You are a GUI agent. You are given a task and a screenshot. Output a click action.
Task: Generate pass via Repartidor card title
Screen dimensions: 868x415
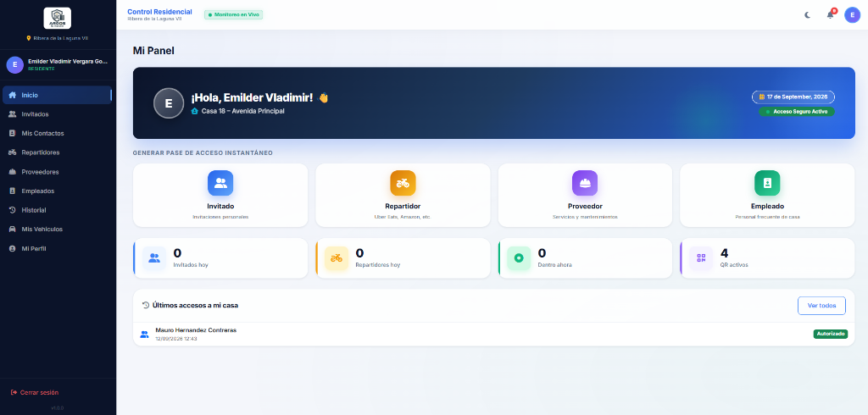403,207
